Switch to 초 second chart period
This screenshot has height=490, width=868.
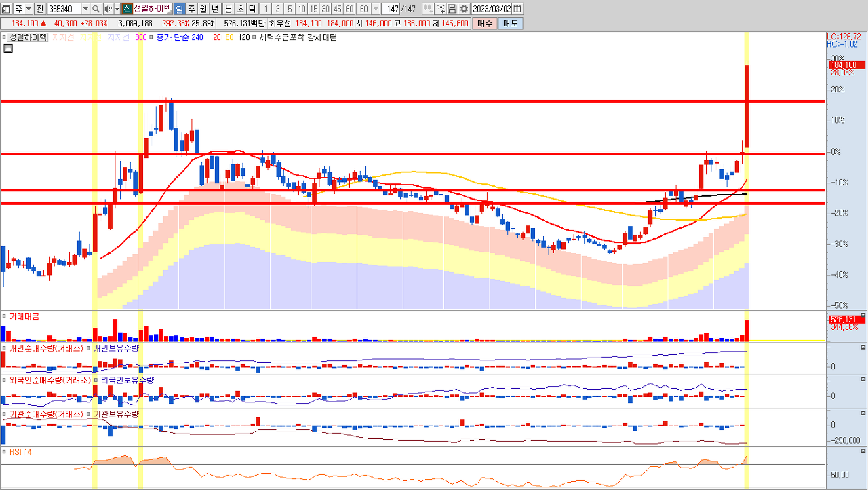click(240, 9)
